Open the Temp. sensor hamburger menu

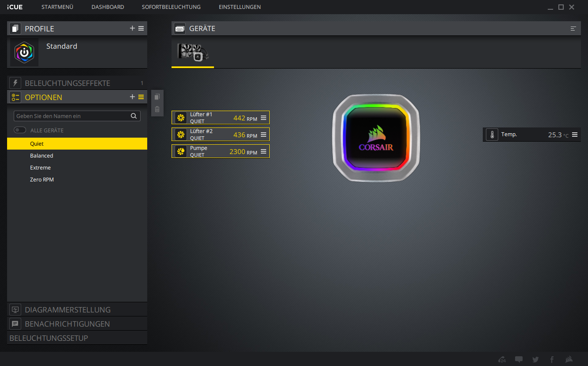tap(575, 135)
